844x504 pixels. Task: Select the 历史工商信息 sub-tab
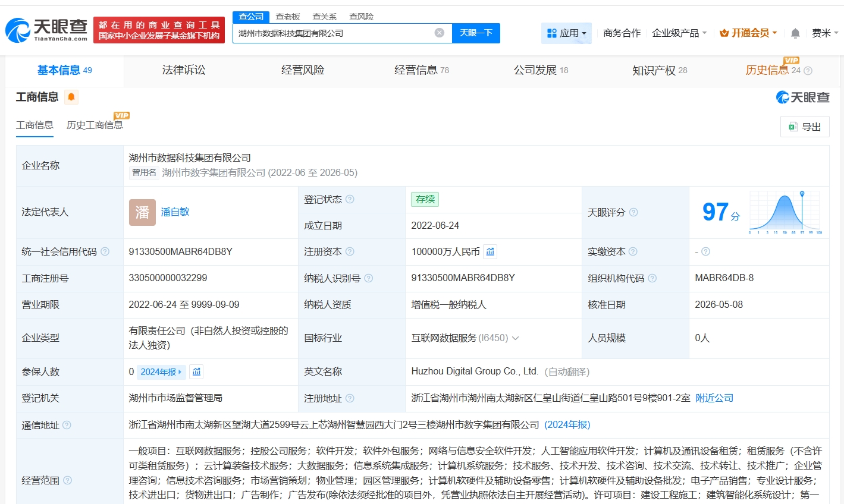(95, 125)
